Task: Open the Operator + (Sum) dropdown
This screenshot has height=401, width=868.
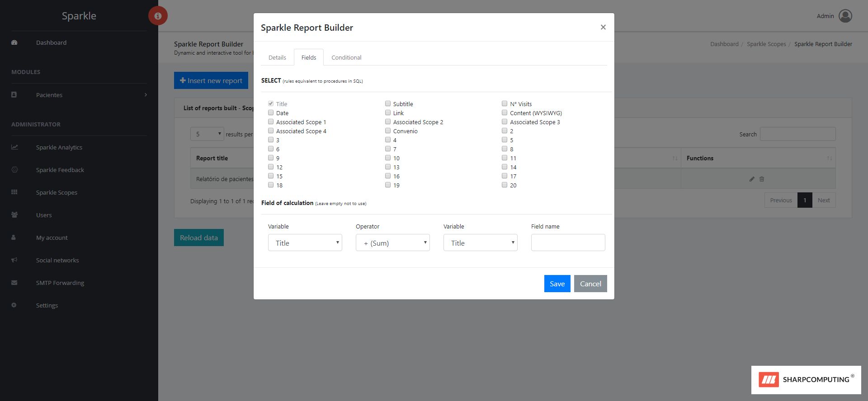Action: coord(392,243)
